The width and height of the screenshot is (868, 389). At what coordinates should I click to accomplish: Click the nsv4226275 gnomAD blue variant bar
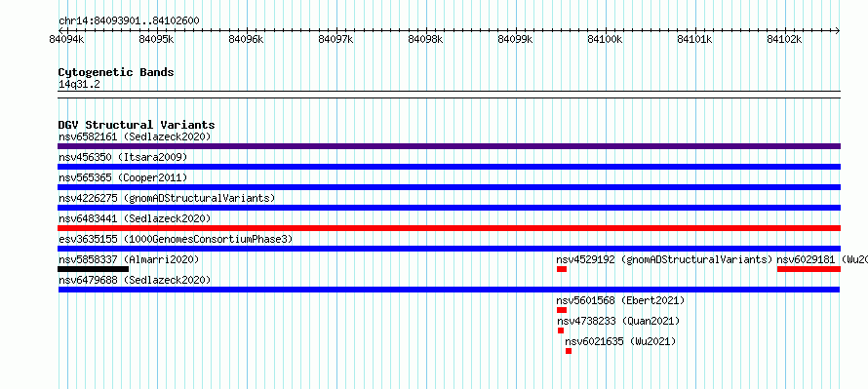449,208
